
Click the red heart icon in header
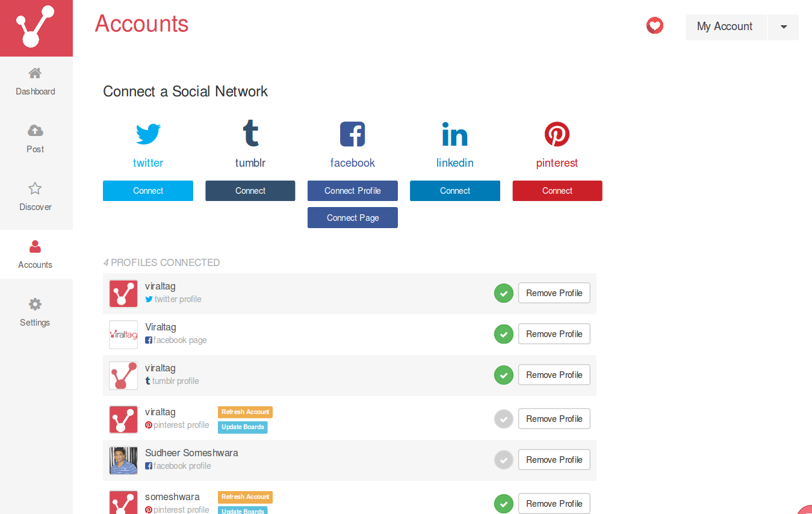coord(655,26)
